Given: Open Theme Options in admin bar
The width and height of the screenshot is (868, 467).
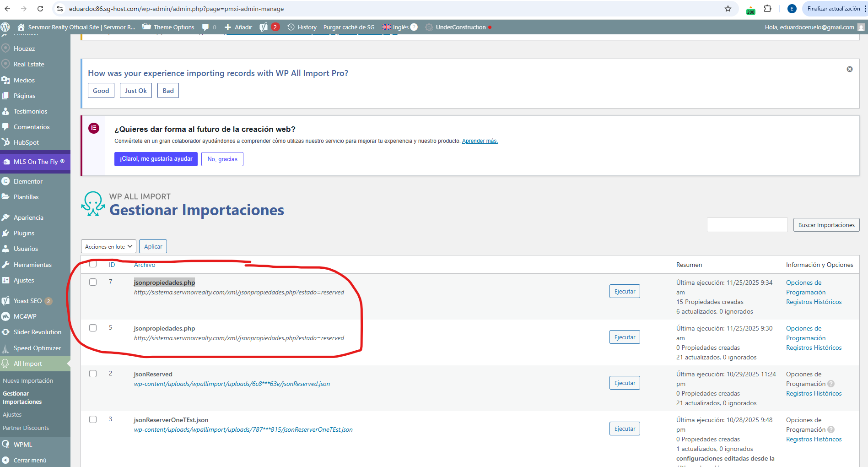Looking at the screenshot, I should (x=168, y=27).
